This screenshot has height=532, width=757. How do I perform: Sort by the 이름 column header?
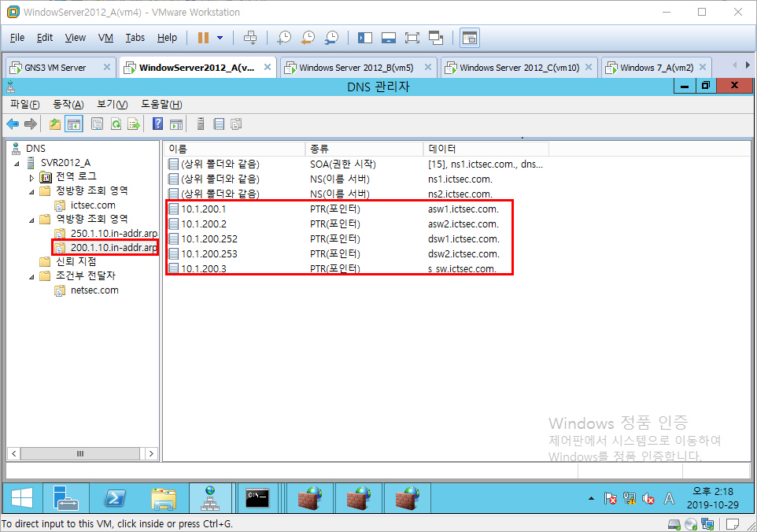[234, 149]
